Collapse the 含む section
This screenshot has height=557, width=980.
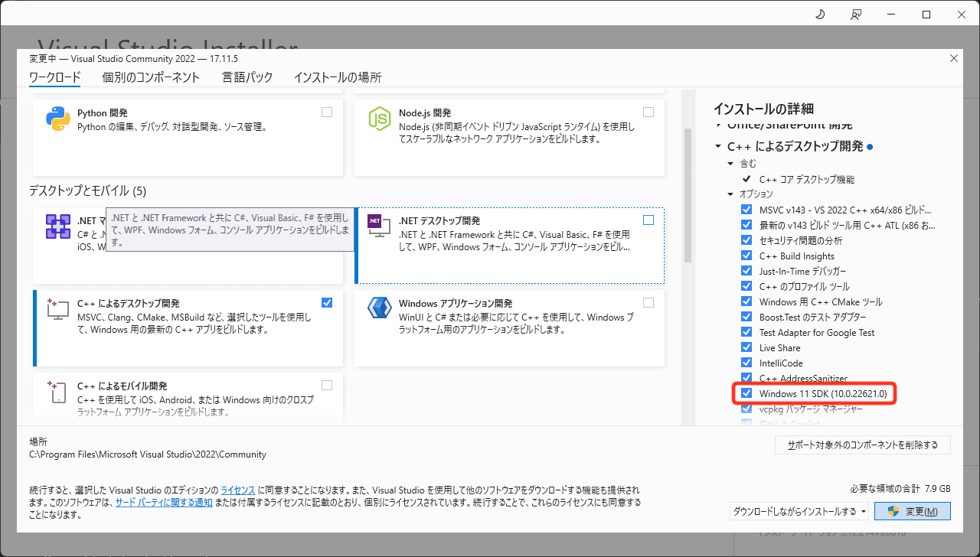click(730, 164)
